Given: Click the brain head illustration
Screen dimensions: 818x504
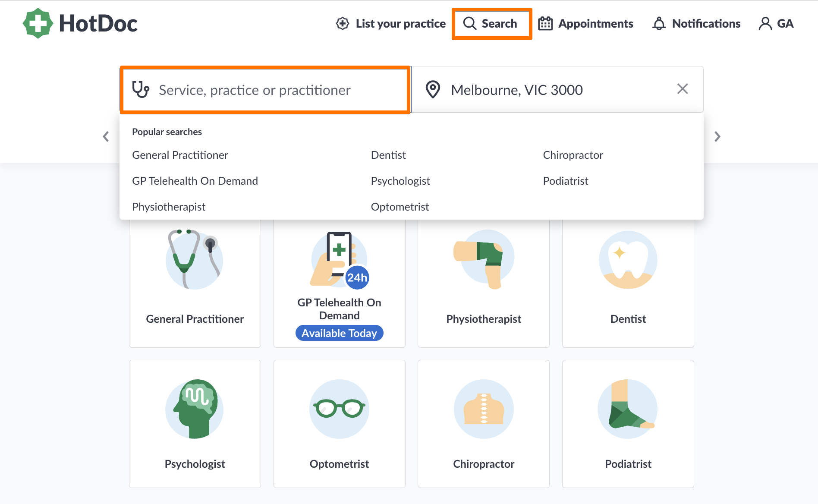Looking at the screenshot, I should click(x=195, y=409).
